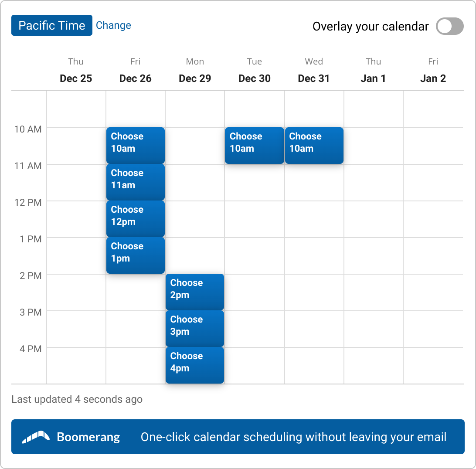Choose the 3pm slot on Mon Dec 29
476x469 pixels.
[x=194, y=328]
